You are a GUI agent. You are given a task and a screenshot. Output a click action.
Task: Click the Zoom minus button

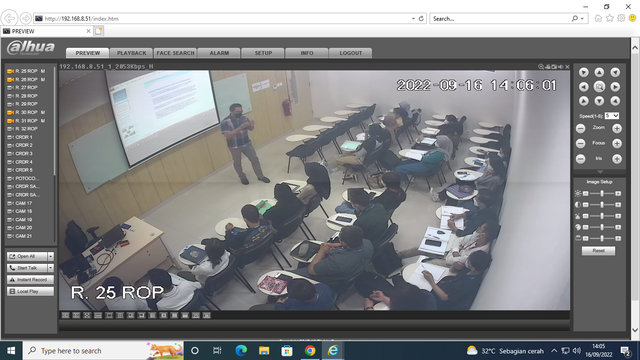580,129
